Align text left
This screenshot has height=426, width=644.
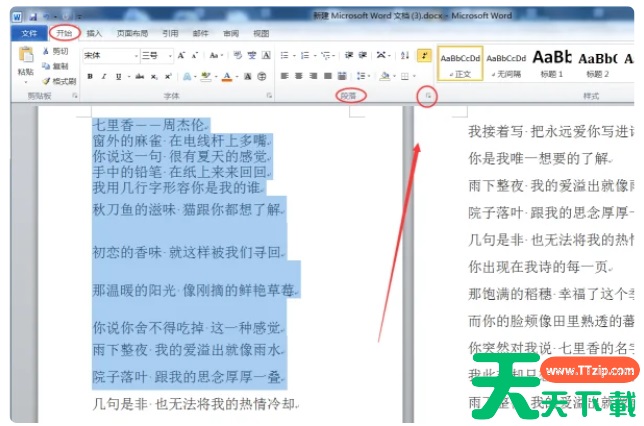pyautogui.click(x=284, y=76)
